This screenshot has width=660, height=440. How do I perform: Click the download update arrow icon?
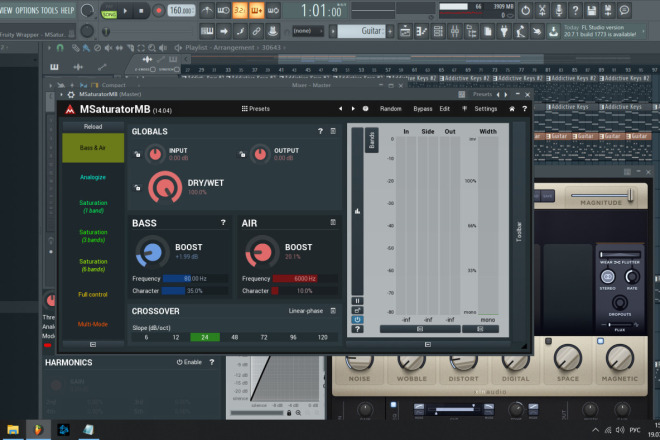click(x=553, y=31)
